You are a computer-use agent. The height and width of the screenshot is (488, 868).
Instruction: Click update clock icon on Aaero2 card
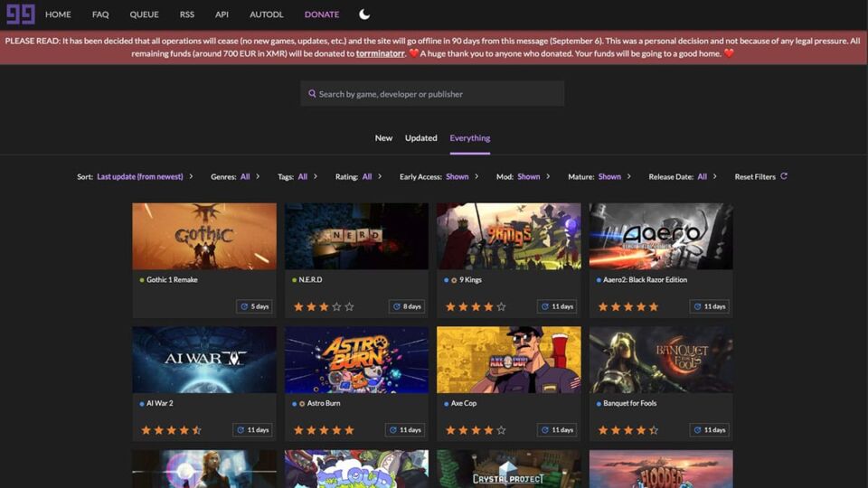click(x=697, y=306)
